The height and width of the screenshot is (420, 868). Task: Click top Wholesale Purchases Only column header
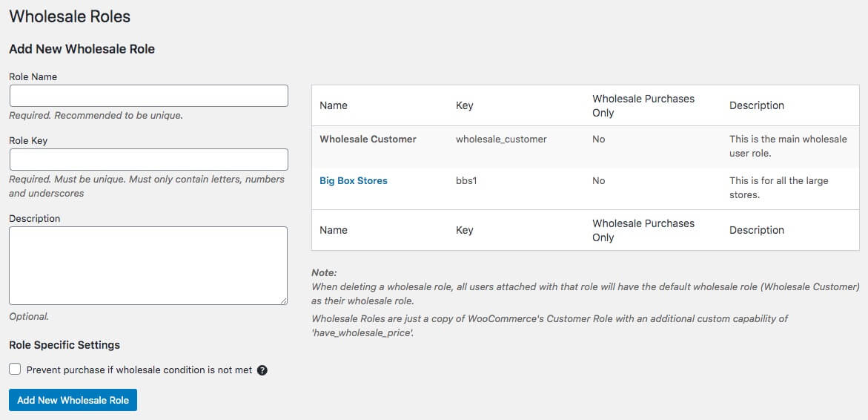(x=643, y=105)
